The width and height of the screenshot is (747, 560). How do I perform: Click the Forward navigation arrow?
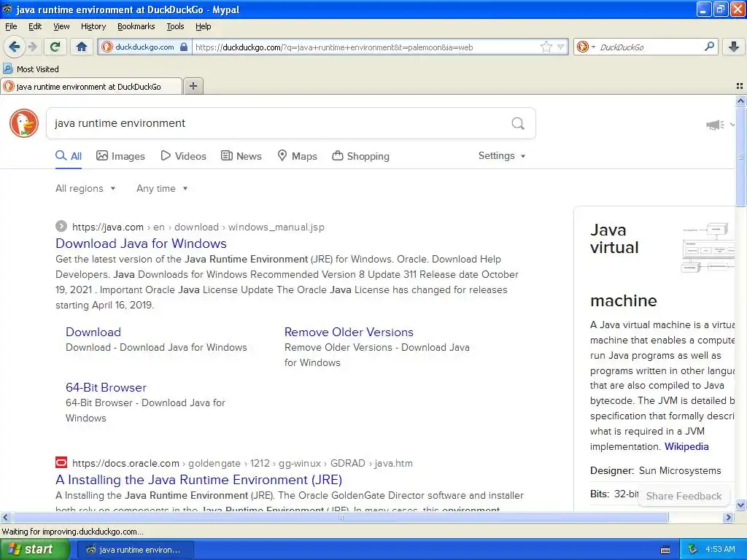point(32,47)
